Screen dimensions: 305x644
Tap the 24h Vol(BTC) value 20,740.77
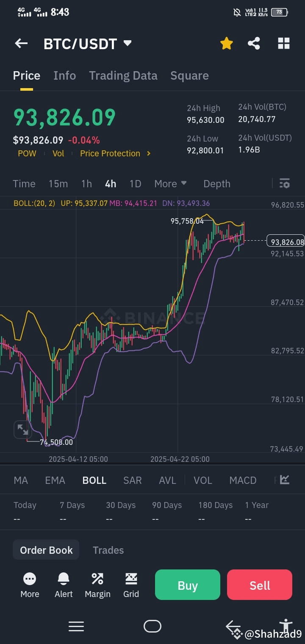pyautogui.click(x=257, y=119)
